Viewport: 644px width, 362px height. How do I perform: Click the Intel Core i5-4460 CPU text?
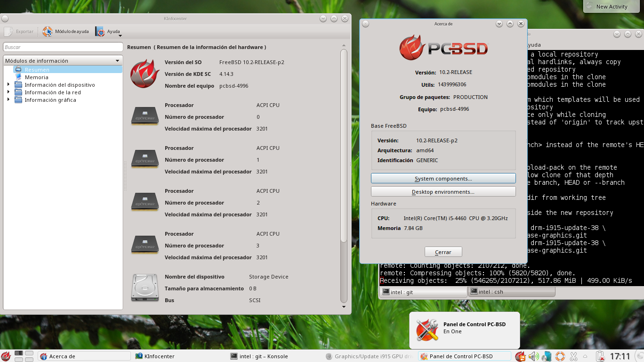tap(456, 218)
